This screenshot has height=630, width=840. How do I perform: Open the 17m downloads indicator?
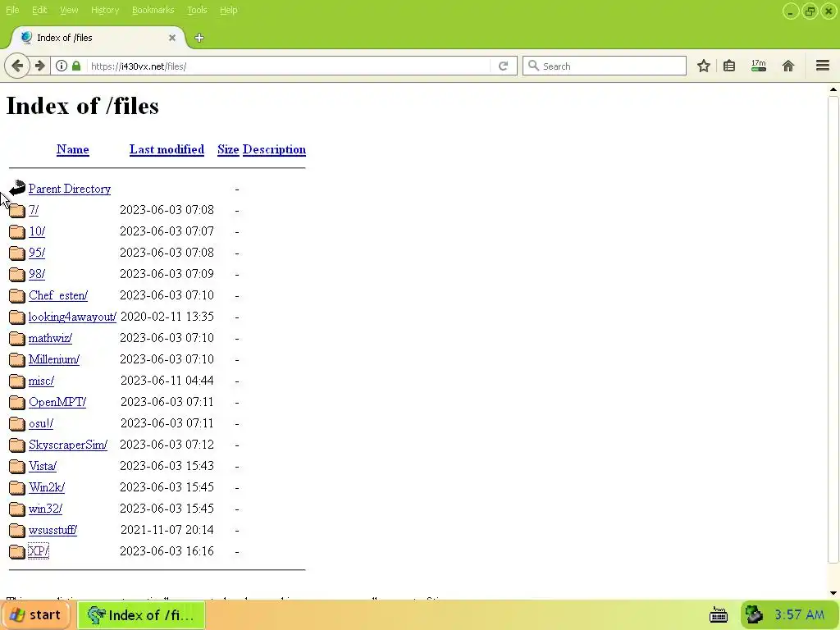click(x=759, y=66)
